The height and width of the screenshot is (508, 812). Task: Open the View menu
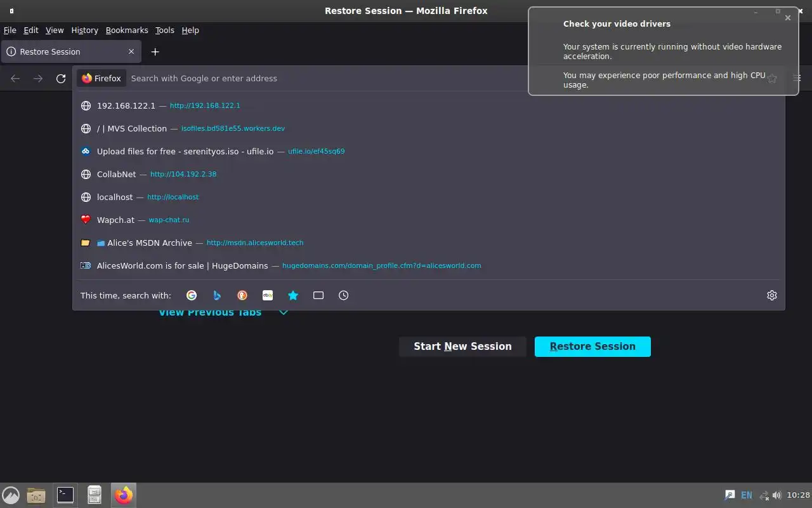[x=55, y=30]
